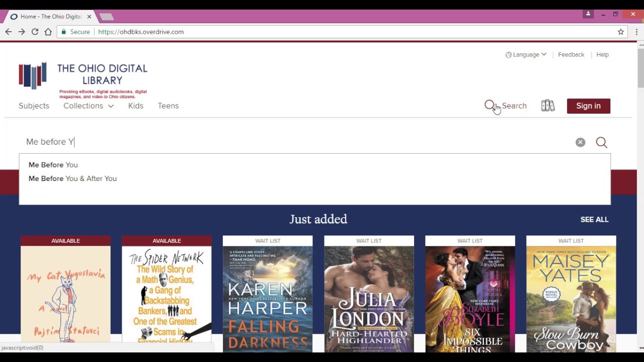Screen dimensions: 644x362
Task: Bookmark the page with the star icon
Action: pos(621,32)
